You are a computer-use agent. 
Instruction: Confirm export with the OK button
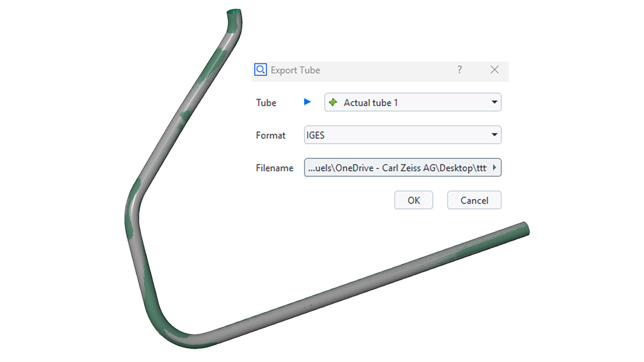tap(414, 200)
